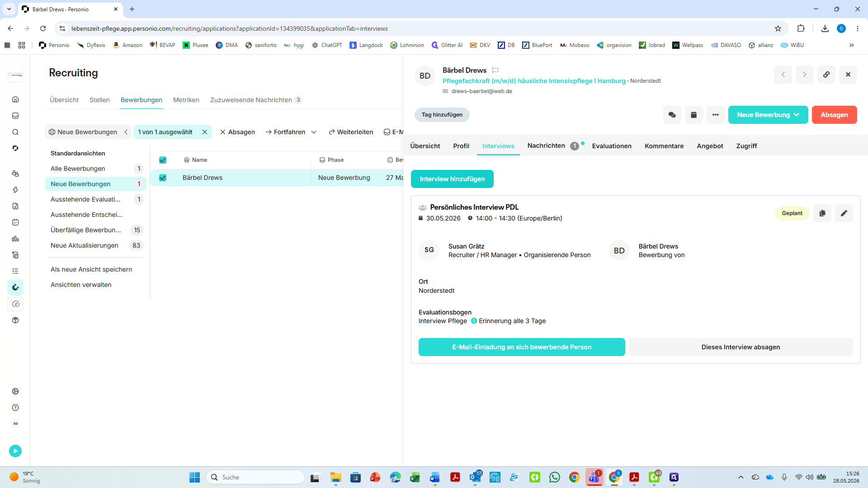Open the Pflegefachkraft job posting link
The width and height of the screenshot is (868, 488).
click(x=534, y=81)
